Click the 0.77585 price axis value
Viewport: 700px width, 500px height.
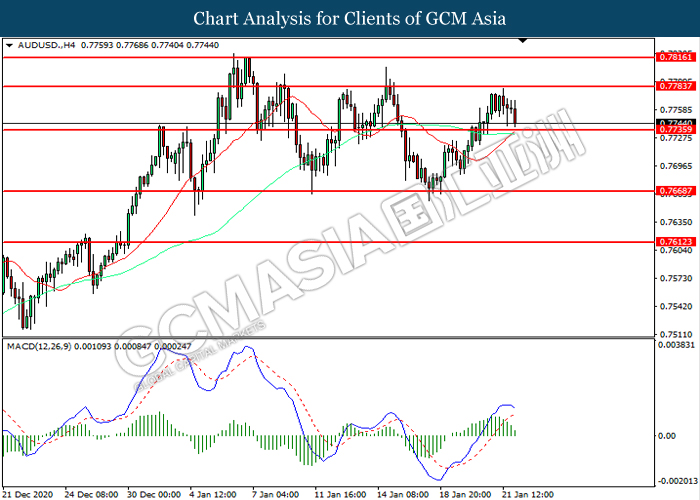tap(676, 110)
